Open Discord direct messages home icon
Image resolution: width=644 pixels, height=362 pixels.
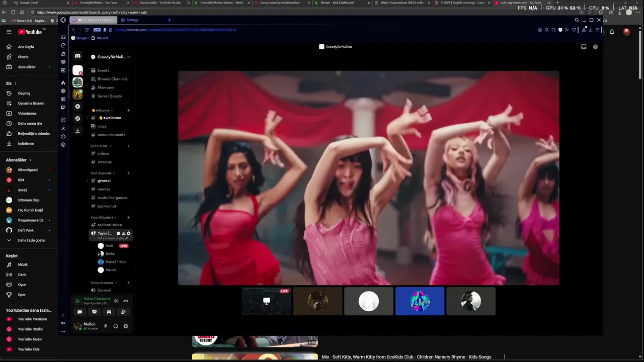click(77, 56)
